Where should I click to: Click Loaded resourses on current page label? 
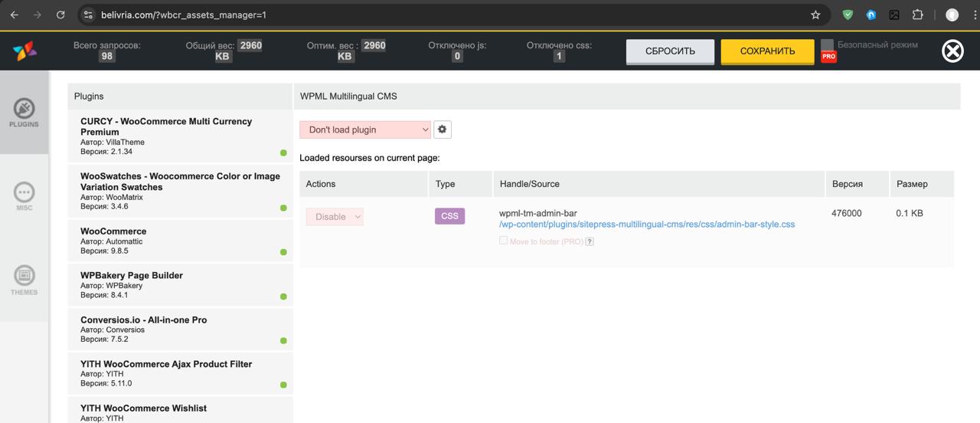click(x=370, y=158)
